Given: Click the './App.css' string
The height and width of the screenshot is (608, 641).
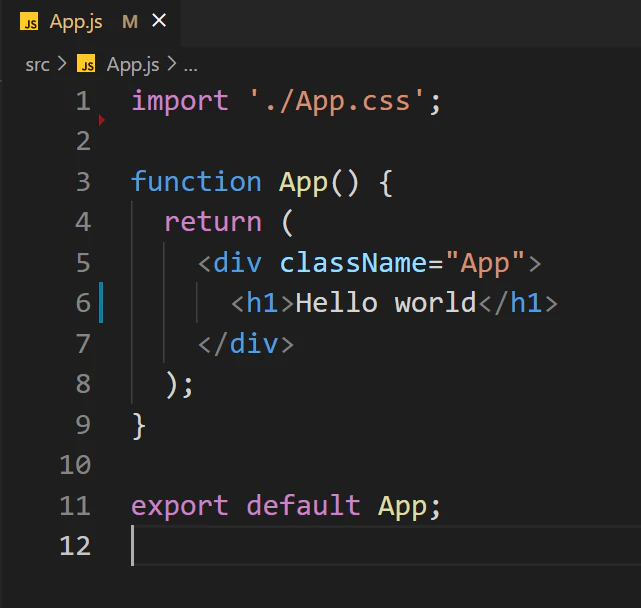Looking at the screenshot, I should click(x=336, y=101).
